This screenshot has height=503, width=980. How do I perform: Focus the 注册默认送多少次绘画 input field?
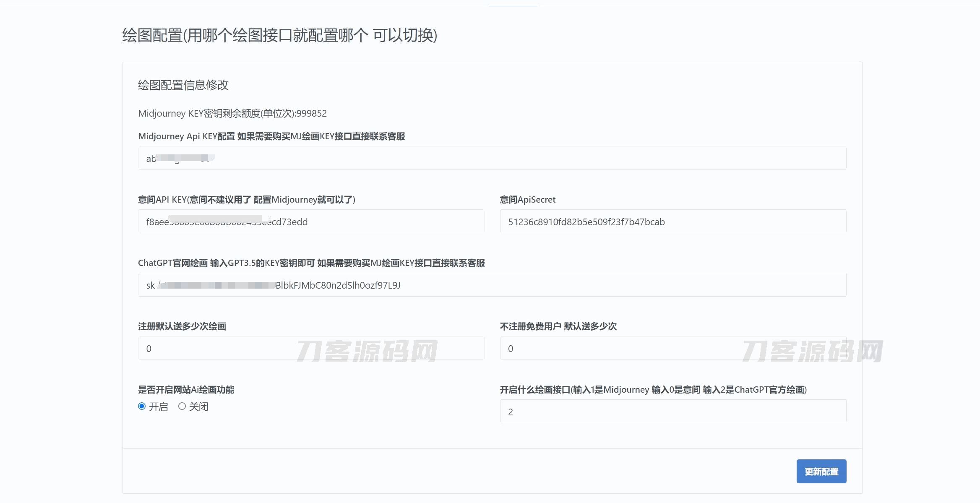(311, 348)
